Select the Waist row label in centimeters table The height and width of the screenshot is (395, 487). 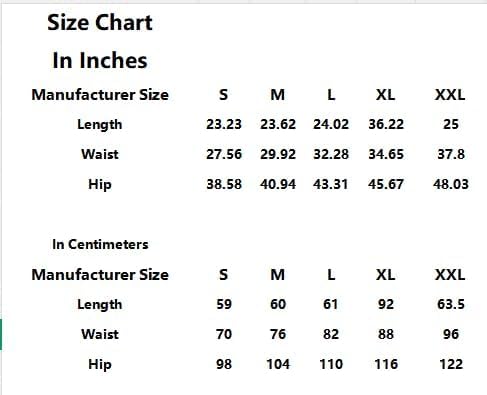click(100, 334)
